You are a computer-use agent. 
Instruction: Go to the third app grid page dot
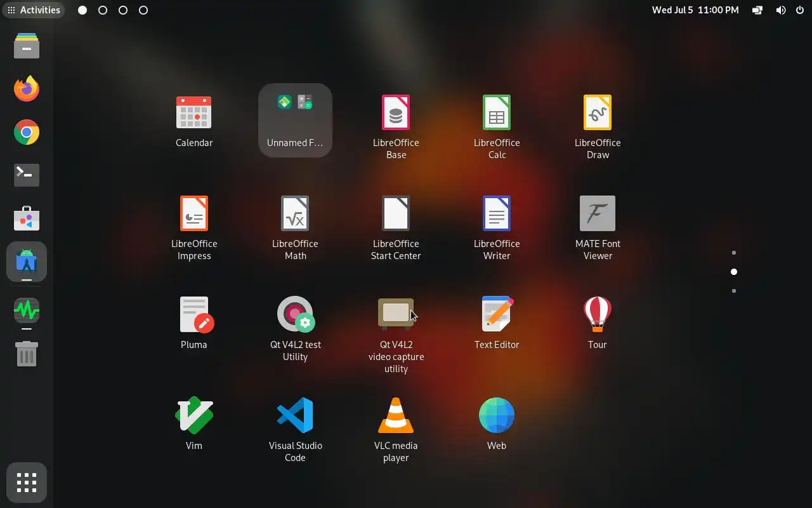tap(734, 291)
